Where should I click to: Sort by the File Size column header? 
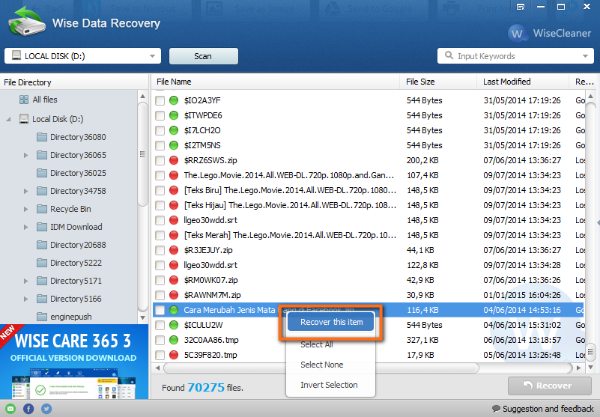(x=439, y=82)
